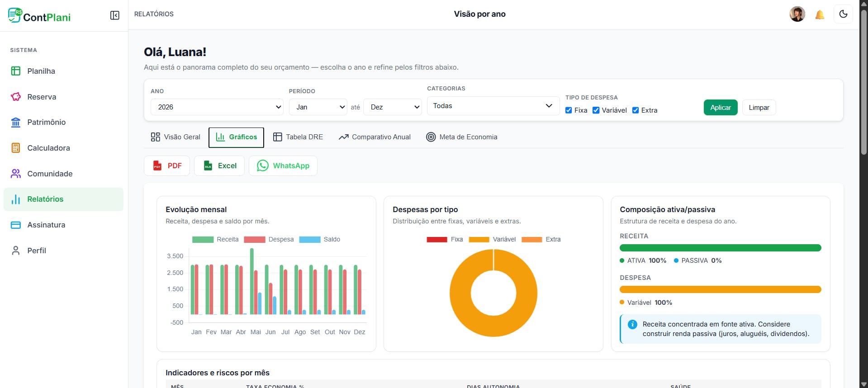Click the green Aplicar button
Image resolution: width=868 pixels, height=388 pixels.
[x=721, y=108]
